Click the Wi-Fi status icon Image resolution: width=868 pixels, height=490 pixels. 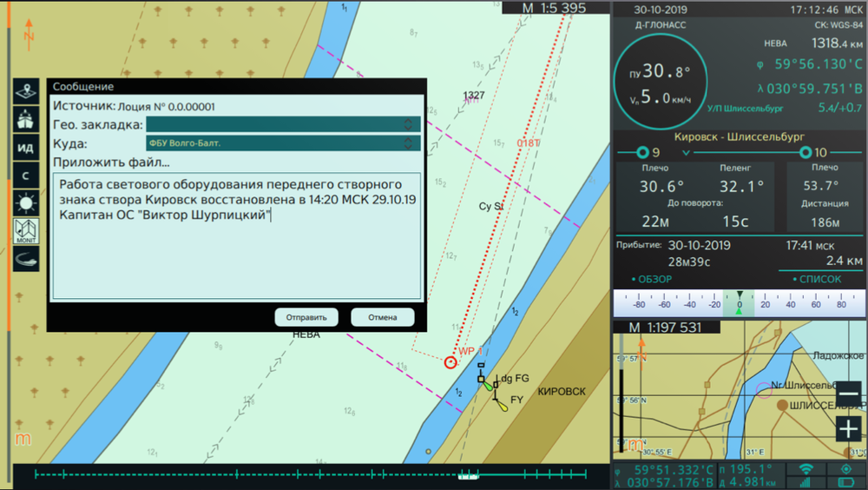click(806, 470)
